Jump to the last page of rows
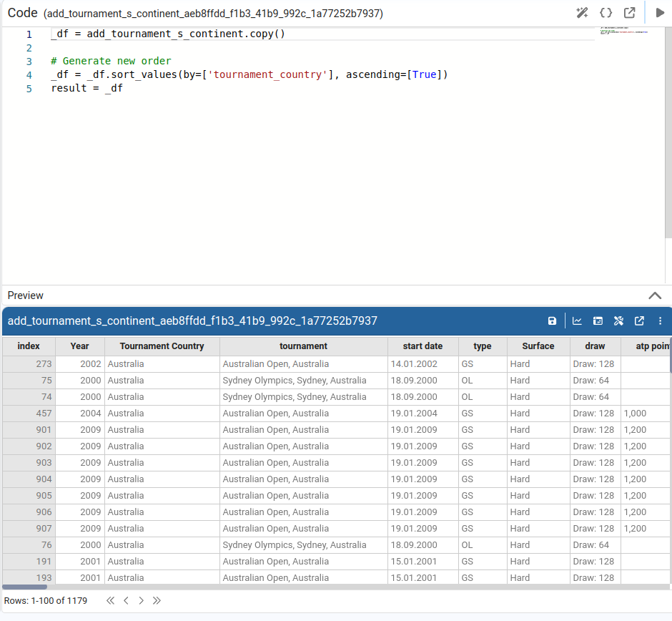 coord(157,601)
